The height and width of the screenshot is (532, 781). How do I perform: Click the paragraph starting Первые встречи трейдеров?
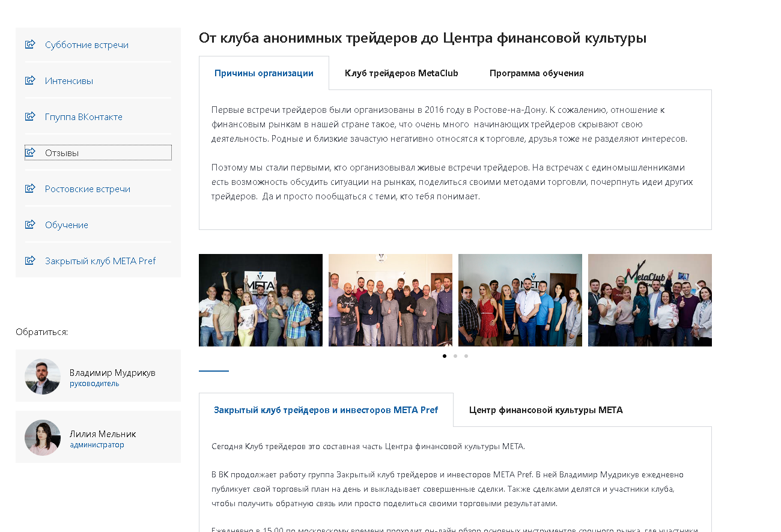tap(449, 124)
